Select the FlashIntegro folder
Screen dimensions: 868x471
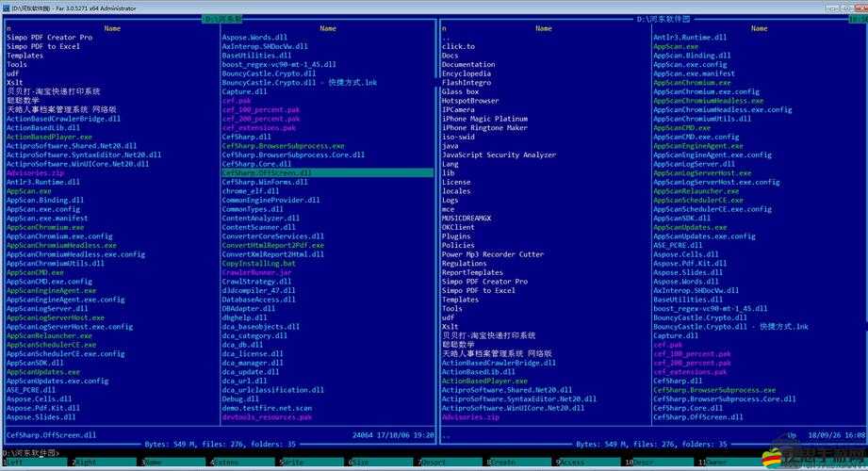tap(467, 83)
